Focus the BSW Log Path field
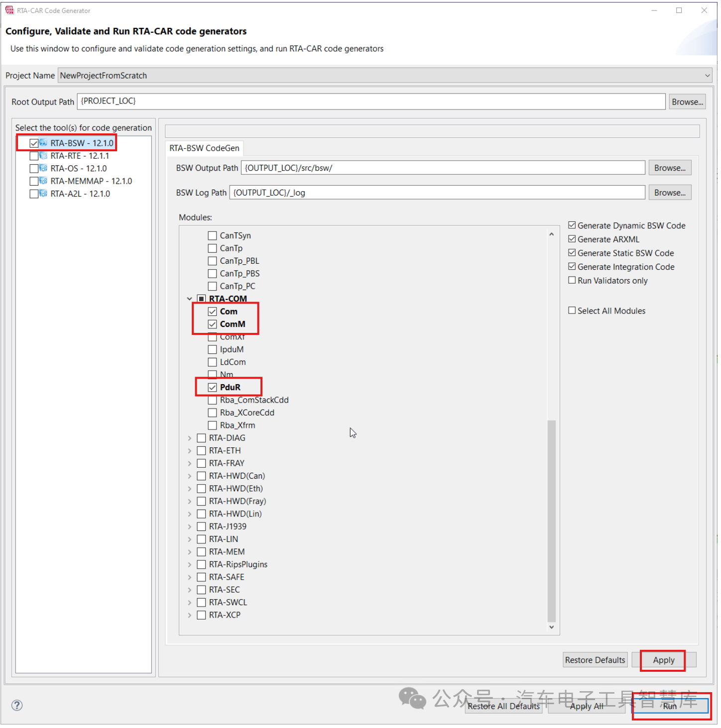Viewport: 721px width, 728px height. [x=438, y=193]
